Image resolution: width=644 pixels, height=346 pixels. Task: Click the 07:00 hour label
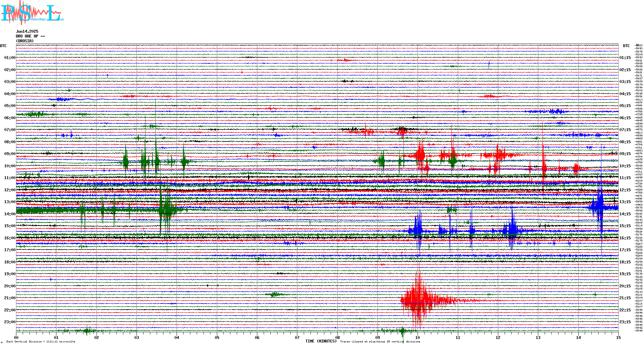tap(10, 130)
